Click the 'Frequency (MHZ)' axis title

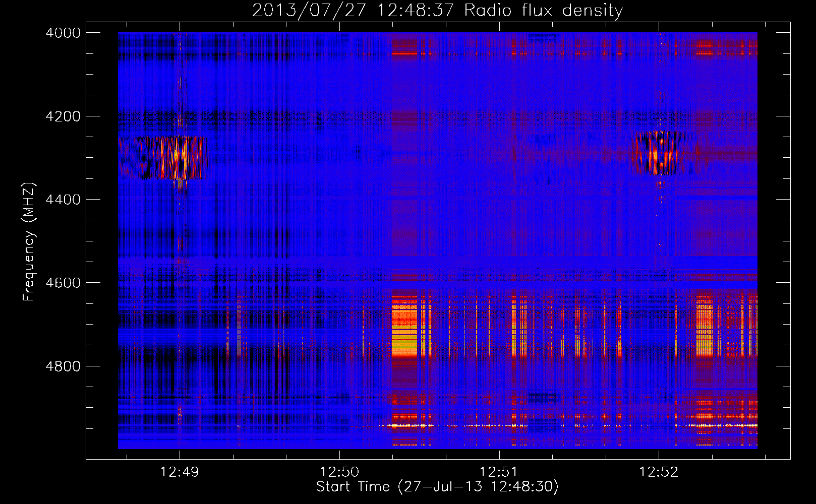(29, 242)
